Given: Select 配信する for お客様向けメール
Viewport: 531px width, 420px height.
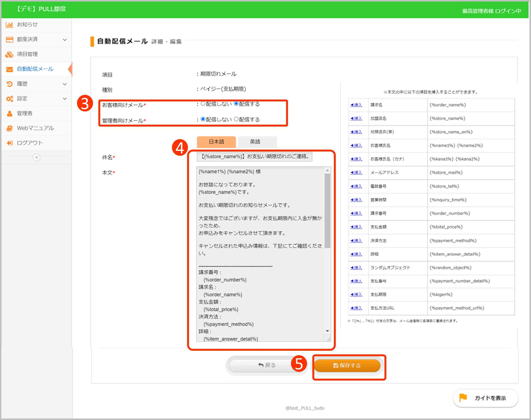Looking at the screenshot, I should [x=236, y=104].
